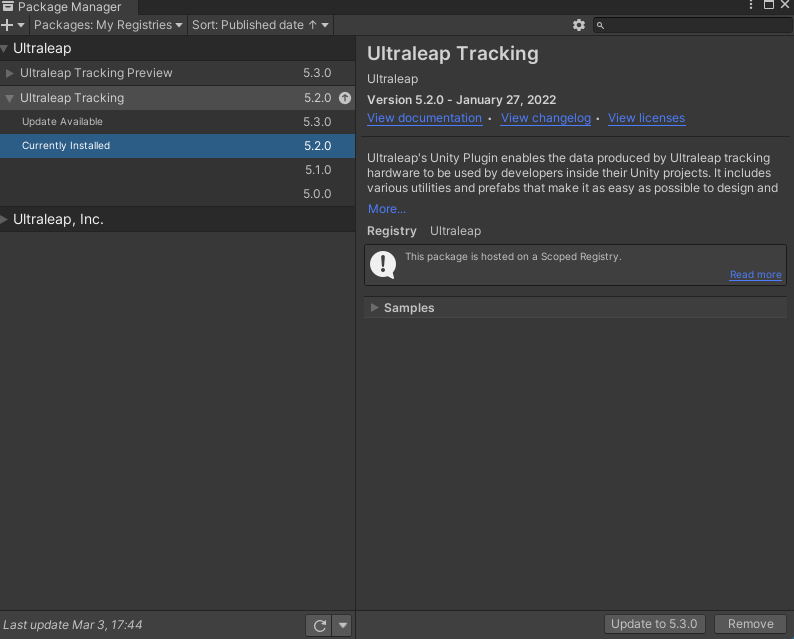Click the refresh package list icon
The width and height of the screenshot is (794, 639).
point(320,625)
